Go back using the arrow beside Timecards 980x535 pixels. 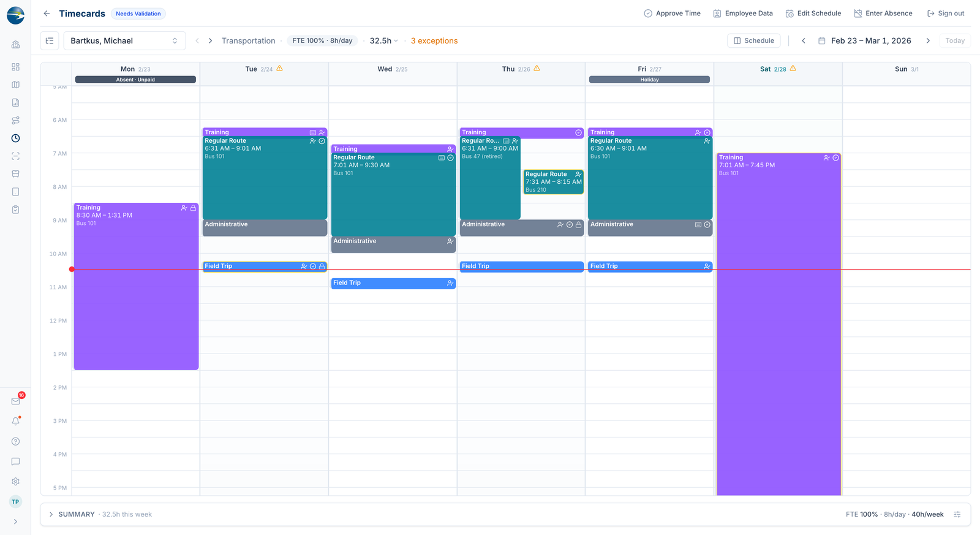tap(47, 13)
